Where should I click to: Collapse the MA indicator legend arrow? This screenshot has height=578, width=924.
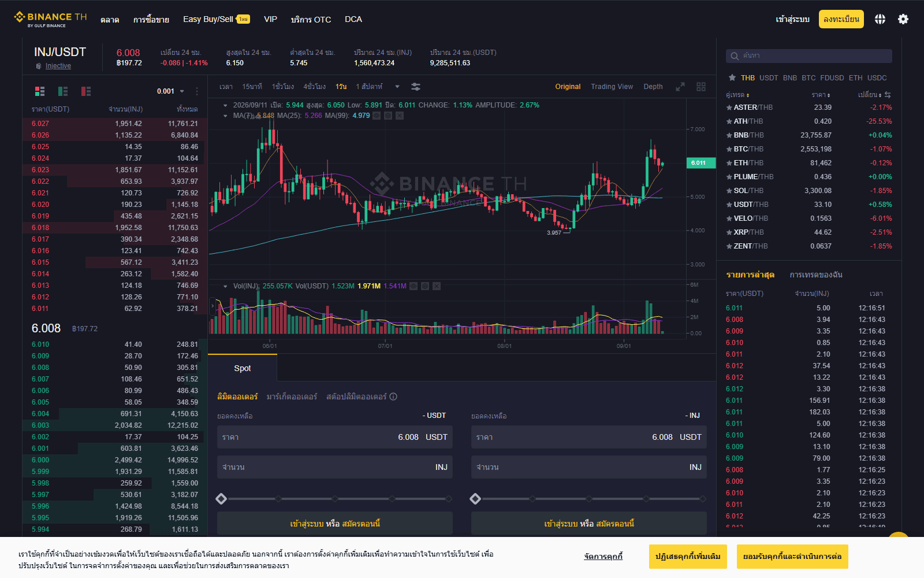[225, 116]
